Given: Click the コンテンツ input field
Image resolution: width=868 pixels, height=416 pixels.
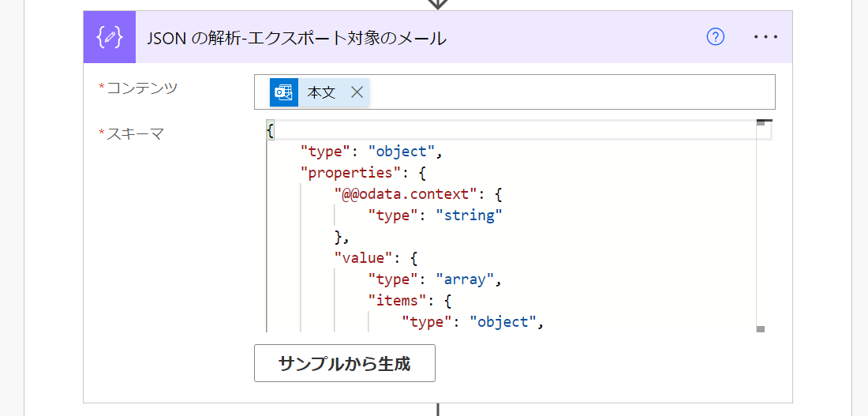Looking at the screenshot, I should click(x=514, y=92).
